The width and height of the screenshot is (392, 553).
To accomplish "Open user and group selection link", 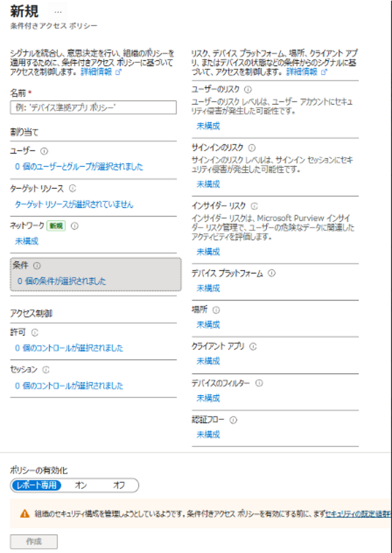I will click(79, 166).
